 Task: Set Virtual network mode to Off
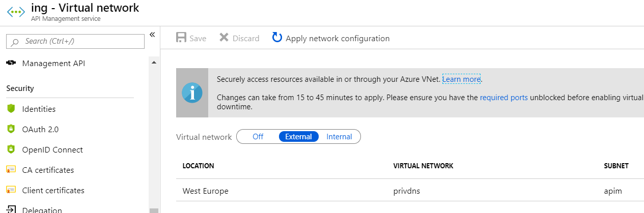click(258, 137)
